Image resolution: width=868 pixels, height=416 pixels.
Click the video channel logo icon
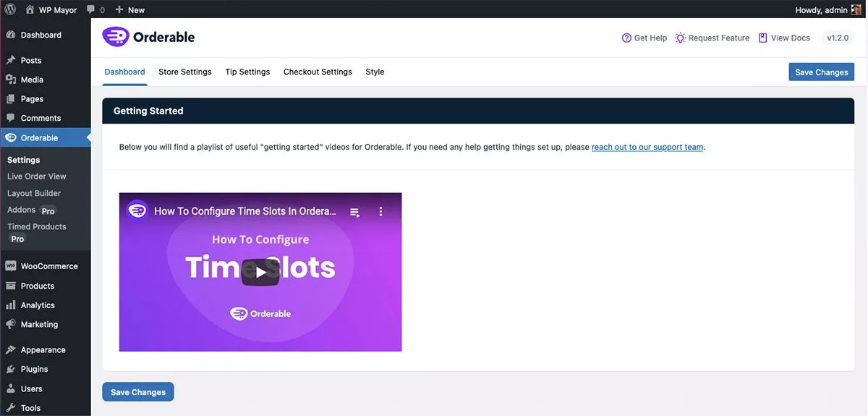point(137,211)
